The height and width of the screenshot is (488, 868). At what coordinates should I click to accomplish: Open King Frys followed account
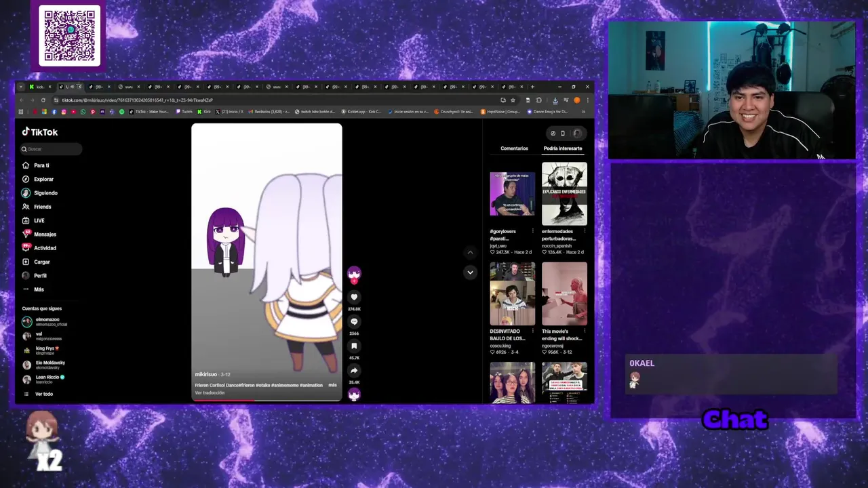point(41,350)
